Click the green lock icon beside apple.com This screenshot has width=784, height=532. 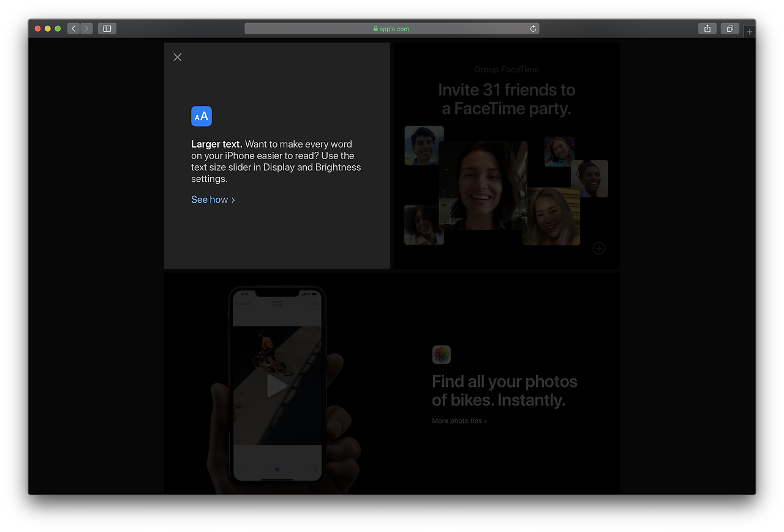coord(375,29)
